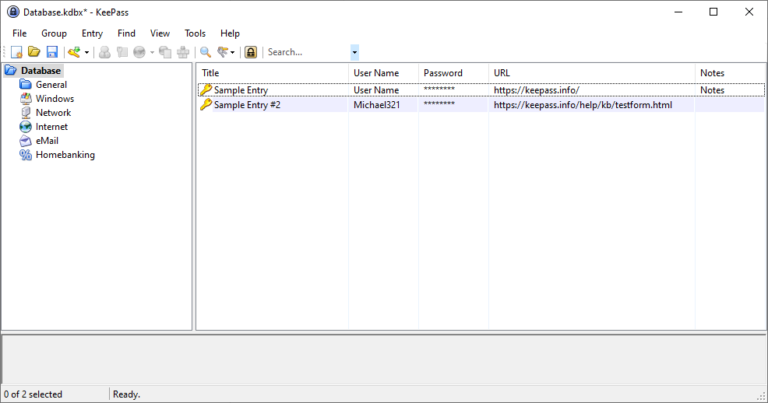This screenshot has width=768, height=403.
Task: Click the masked password of Sample Entry
Action: 439,90
